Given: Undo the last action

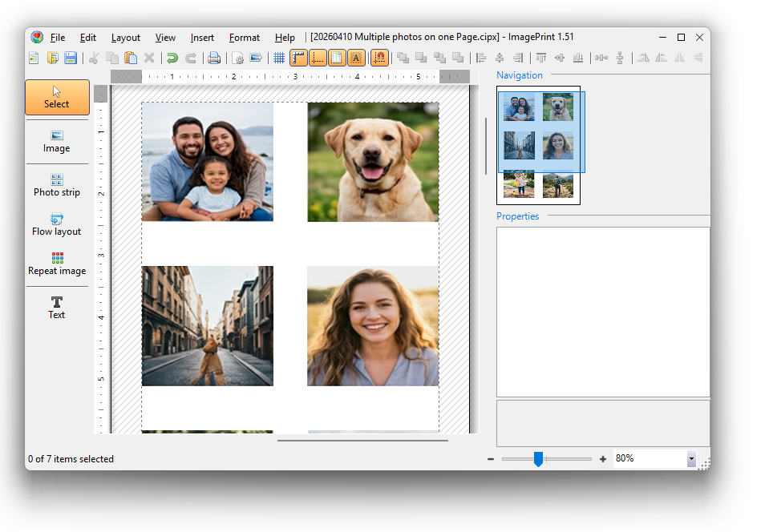Looking at the screenshot, I should [x=172, y=57].
